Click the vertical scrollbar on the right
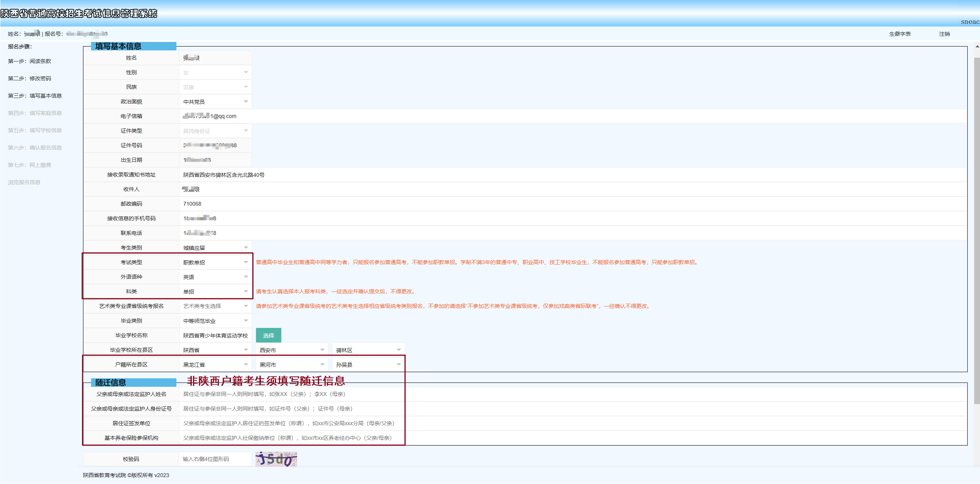Screen dimensions: 980x484 point(977,231)
